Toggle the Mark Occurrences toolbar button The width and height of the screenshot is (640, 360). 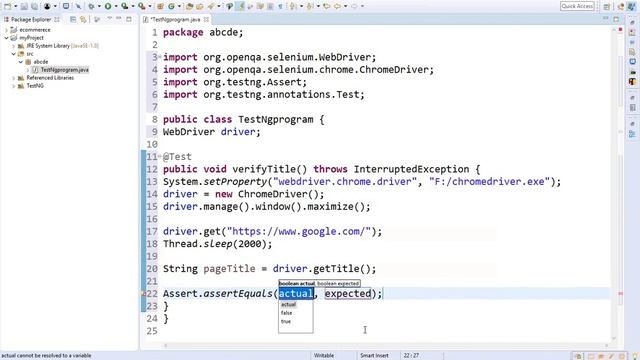tap(240, 6)
